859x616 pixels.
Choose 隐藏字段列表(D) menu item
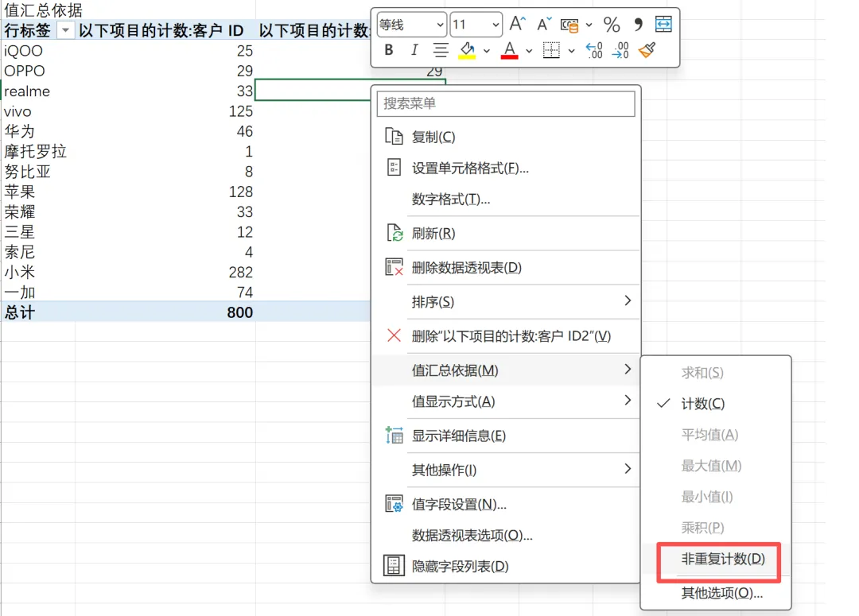461,567
